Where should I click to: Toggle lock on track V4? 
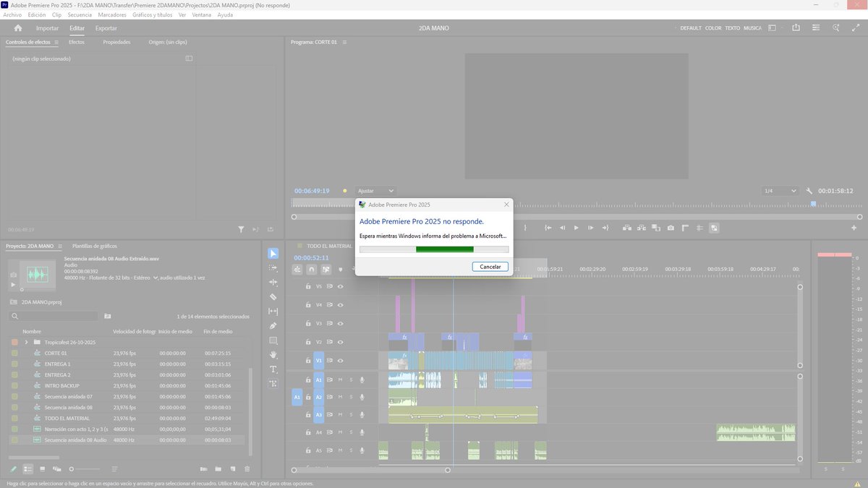pos(308,305)
